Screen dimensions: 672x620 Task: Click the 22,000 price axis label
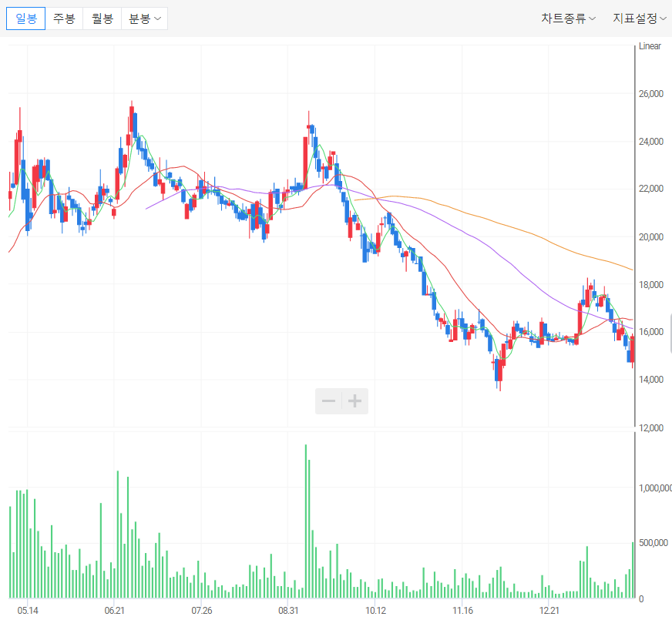[x=651, y=189]
